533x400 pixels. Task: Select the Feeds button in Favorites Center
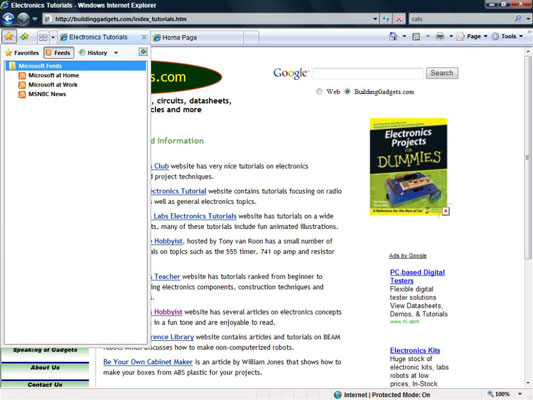tap(58, 53)
